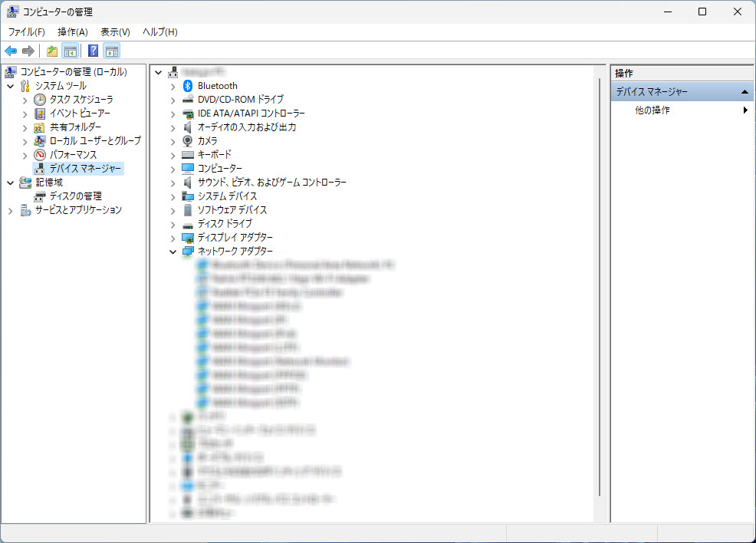Toggle the action pane toolbar button
This screenshot has width=756, height=543.
pos(112,51)
